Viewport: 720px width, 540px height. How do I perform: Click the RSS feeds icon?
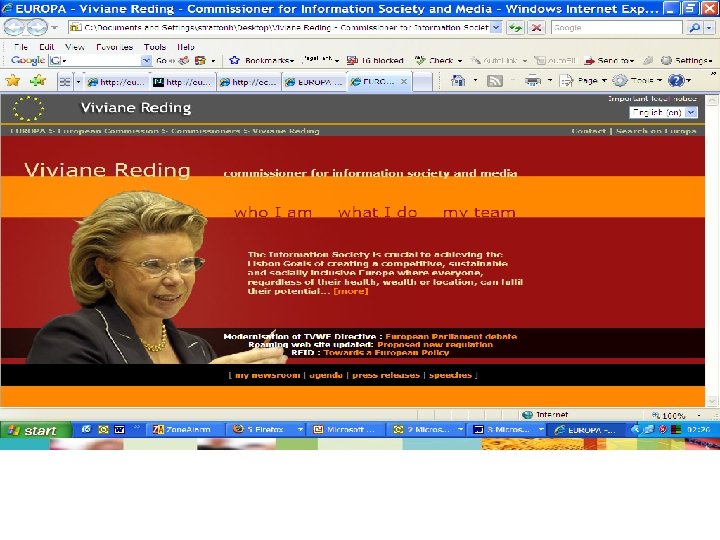pyautogui.click(x=495, y=81)
